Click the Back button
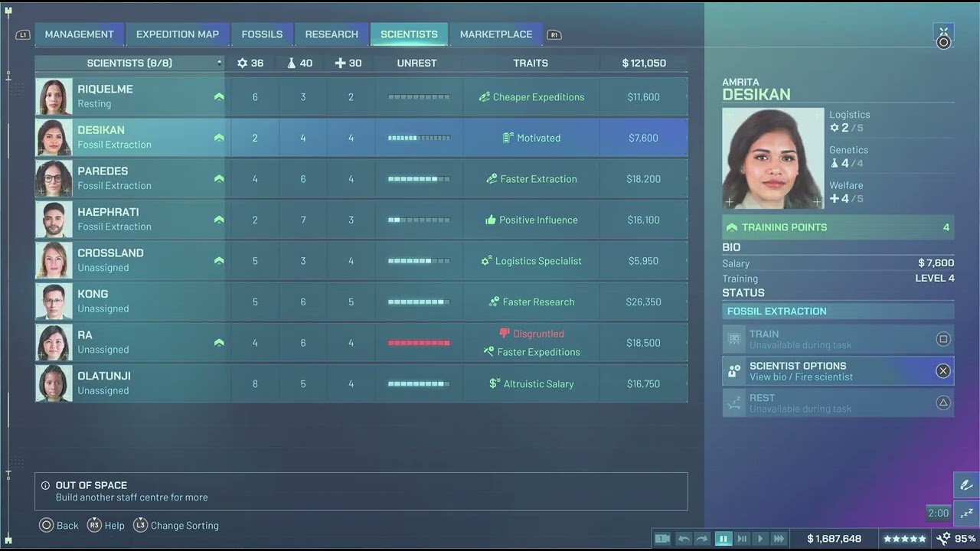 59,525
